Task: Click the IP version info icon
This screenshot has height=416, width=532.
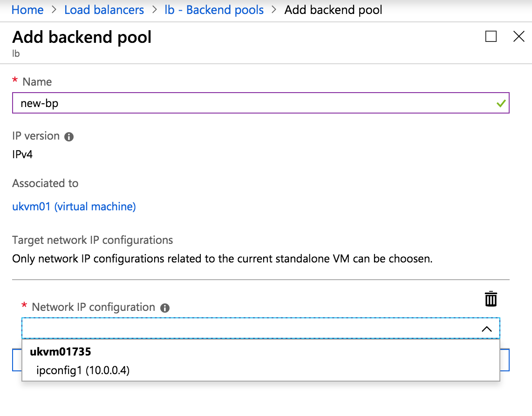Action: click(69, 136)
